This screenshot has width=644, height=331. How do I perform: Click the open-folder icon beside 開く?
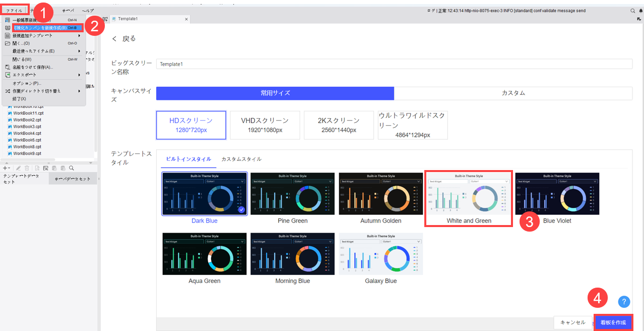click(x=8, y=43)
